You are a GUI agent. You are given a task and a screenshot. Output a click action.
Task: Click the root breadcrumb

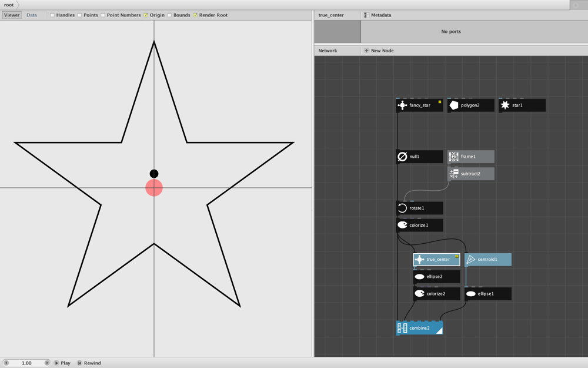click(x=9, y=5)
